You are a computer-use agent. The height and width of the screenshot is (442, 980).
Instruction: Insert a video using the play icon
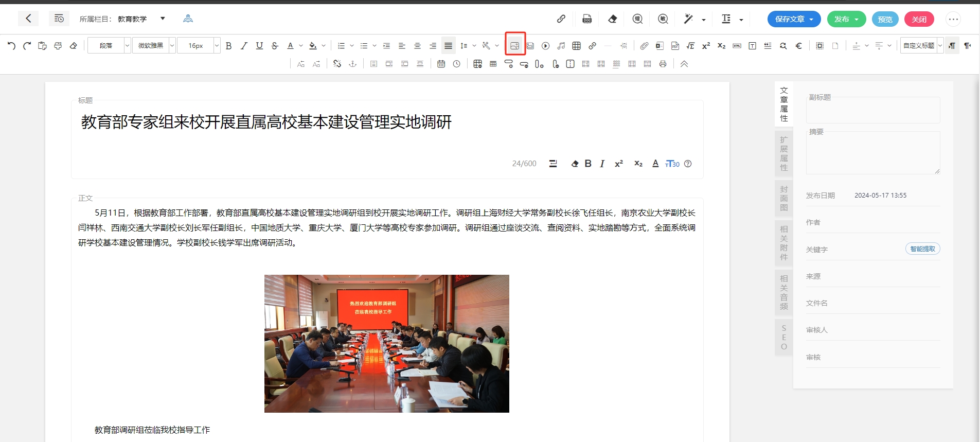(x=545, y=46)
